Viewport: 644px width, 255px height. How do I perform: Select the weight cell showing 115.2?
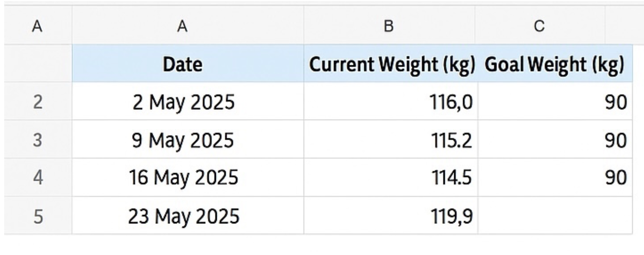[391, 140]
